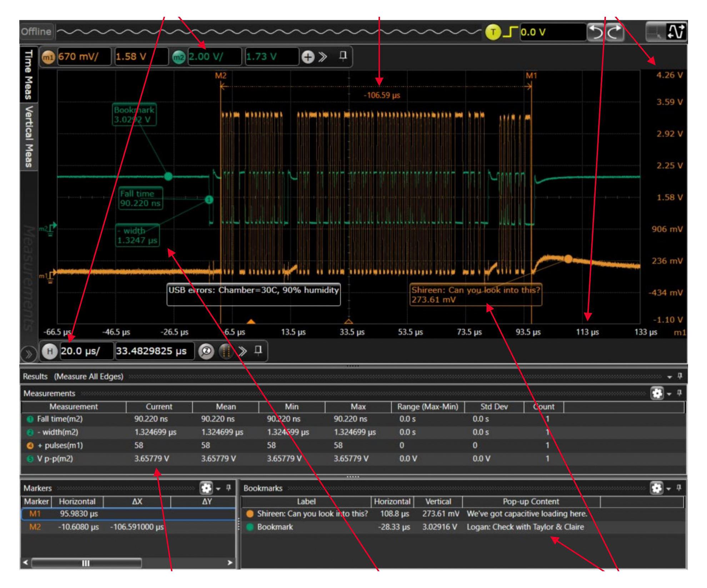707x588 pixels.
Task: Open the Measurements panel dropdown arrow
Action: click(x=669, y=394)
